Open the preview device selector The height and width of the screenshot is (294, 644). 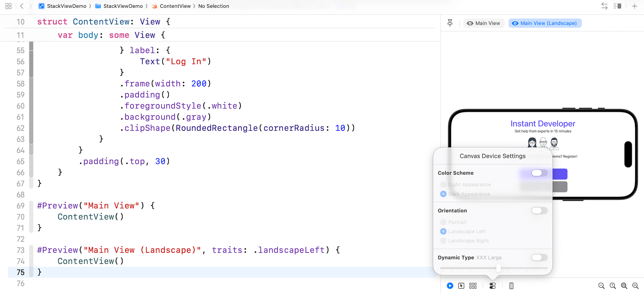point(511,286)
